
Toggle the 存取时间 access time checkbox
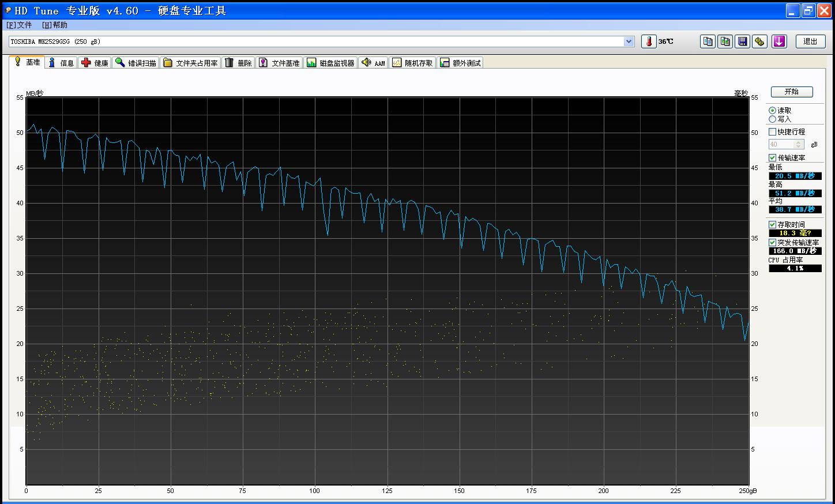point(772,224)
